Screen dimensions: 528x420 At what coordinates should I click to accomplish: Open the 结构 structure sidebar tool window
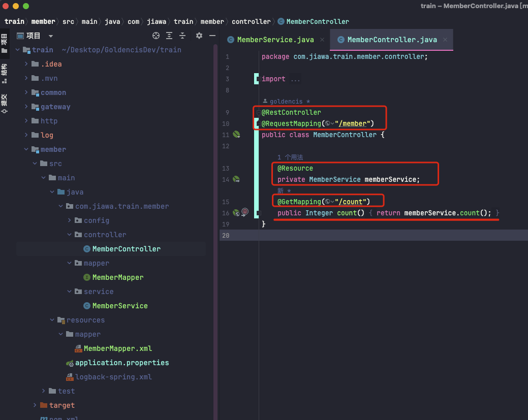tap(5, 73)
